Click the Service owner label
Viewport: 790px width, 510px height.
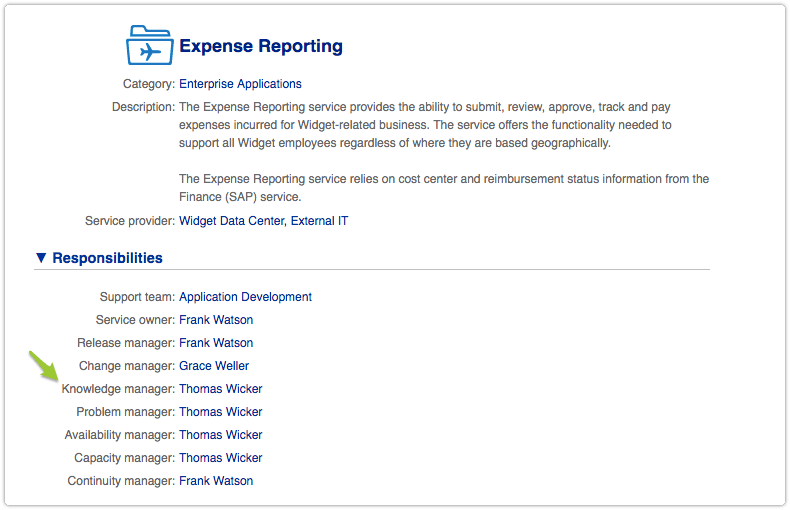(136, 320)
